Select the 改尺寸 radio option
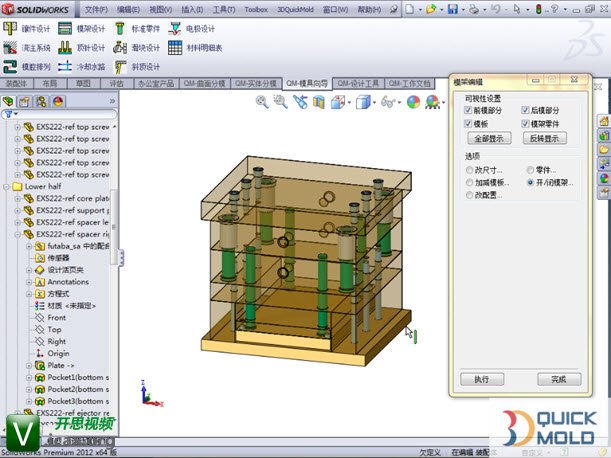 coord(469,170)
